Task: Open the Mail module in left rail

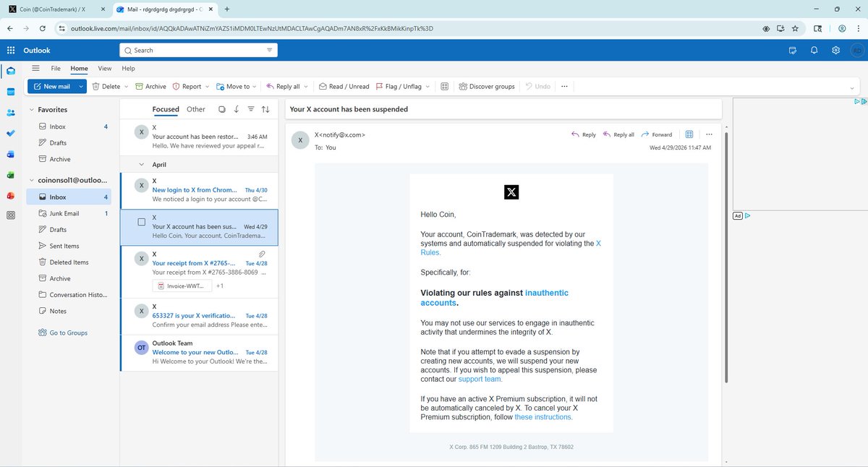Action: 11,71
